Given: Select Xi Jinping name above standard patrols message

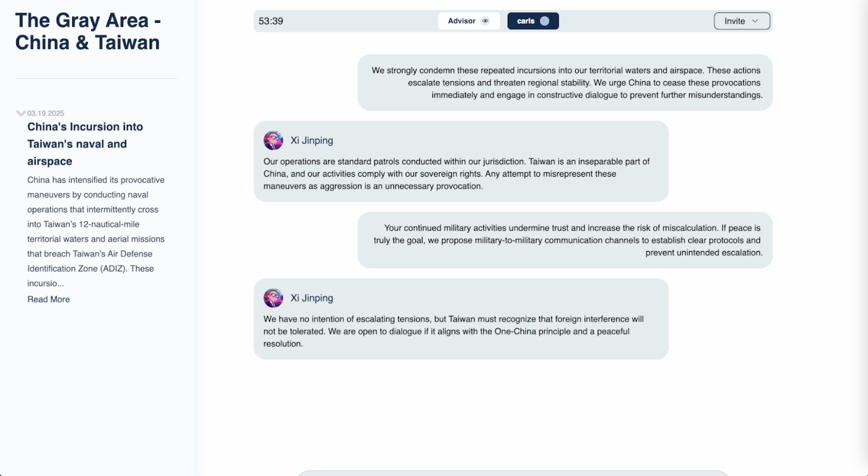Looking at the screenshot, I should click(x=312, y=140).
